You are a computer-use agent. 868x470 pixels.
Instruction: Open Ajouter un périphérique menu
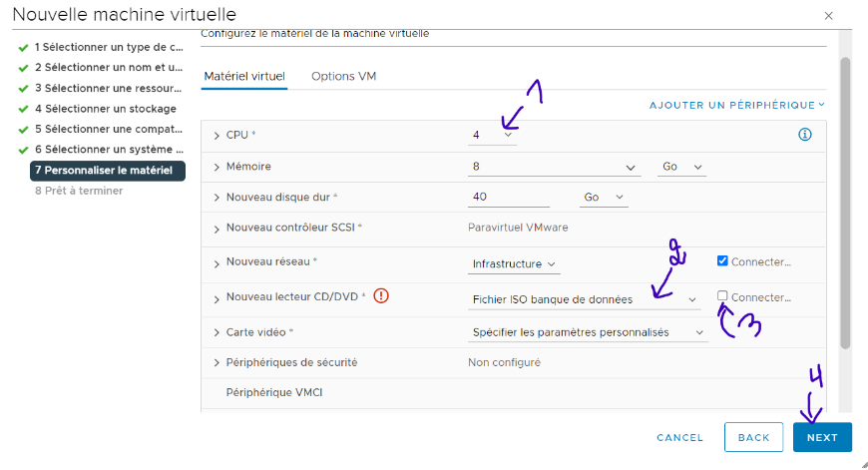click(737, 105)
